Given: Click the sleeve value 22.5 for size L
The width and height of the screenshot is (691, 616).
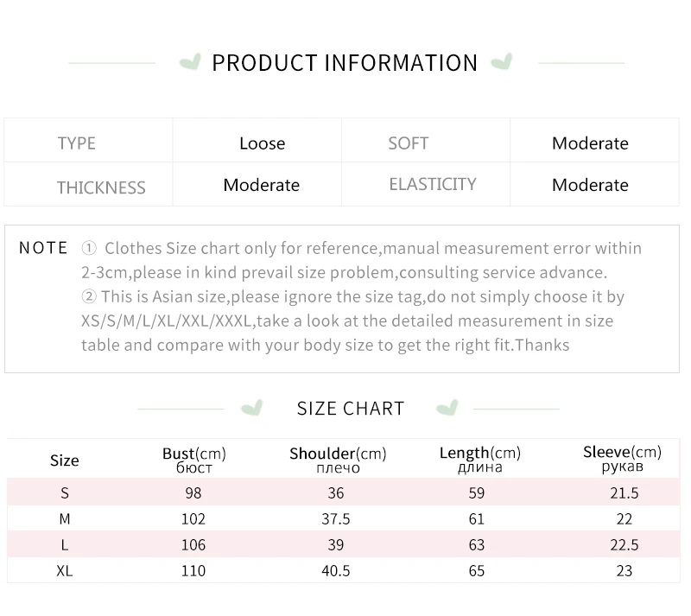Looking at the screenshot, I should pyautogui.click(x=624, y=545).
